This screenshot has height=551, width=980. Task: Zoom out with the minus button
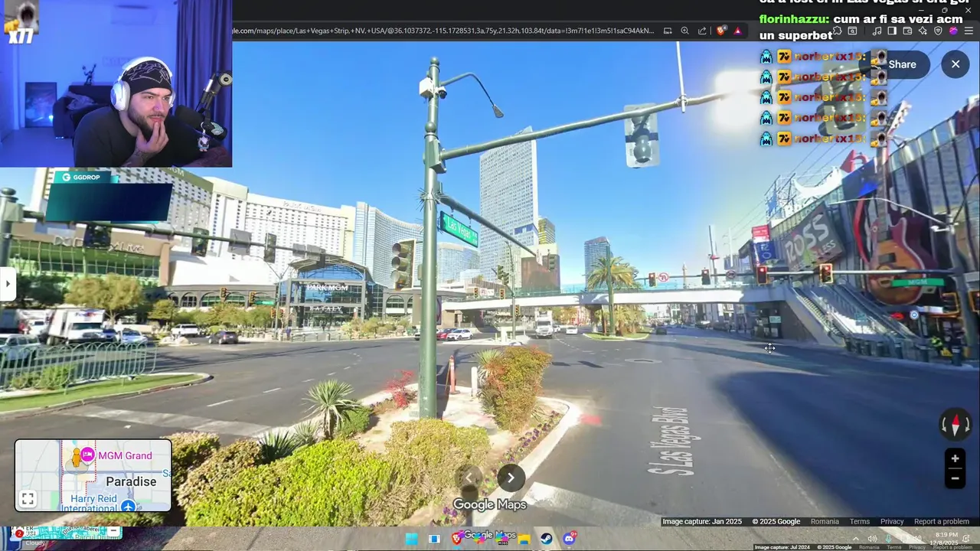955,478
